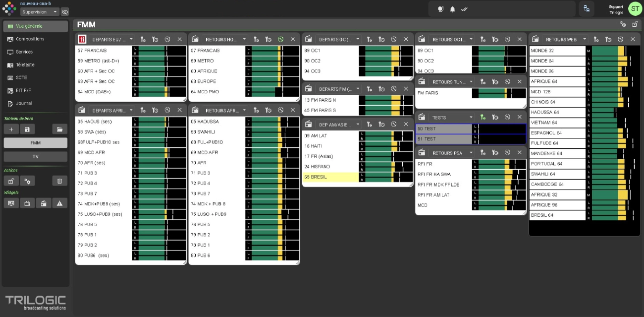Screen dimensions: 644x317
Task: Open the Journal section
Action: pos(36,104)
